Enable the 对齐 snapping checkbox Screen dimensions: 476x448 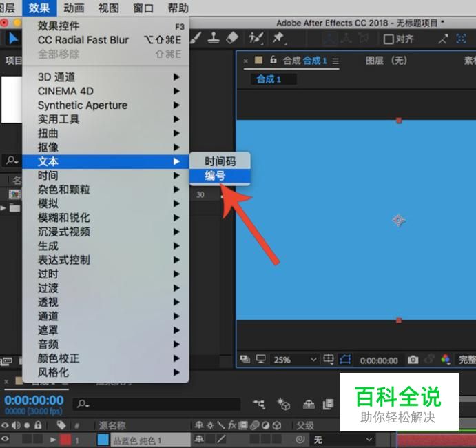pyautogui.click(x=389, y=39)
